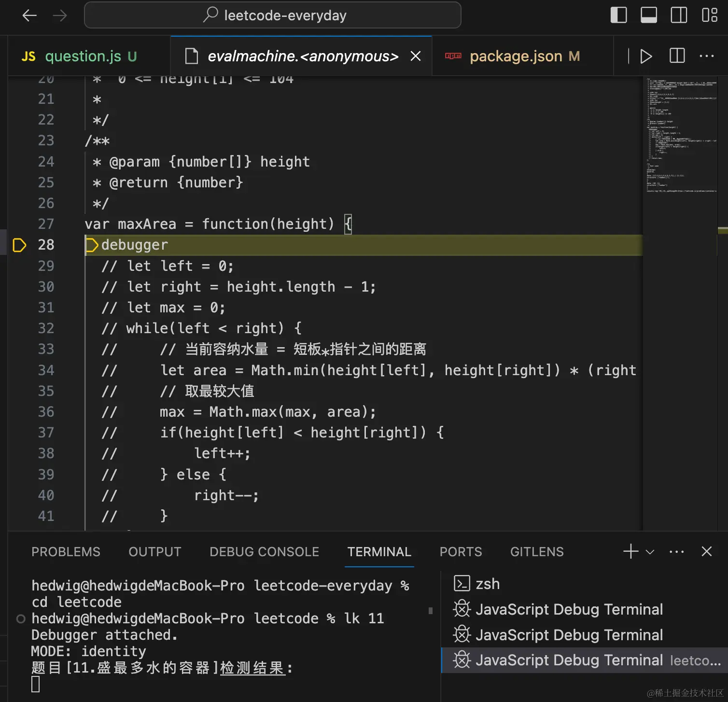Image resolution: width=728 pixels, height=702 pixels.
Task: Go forward with the right arrow button
Action: (60, 15)
